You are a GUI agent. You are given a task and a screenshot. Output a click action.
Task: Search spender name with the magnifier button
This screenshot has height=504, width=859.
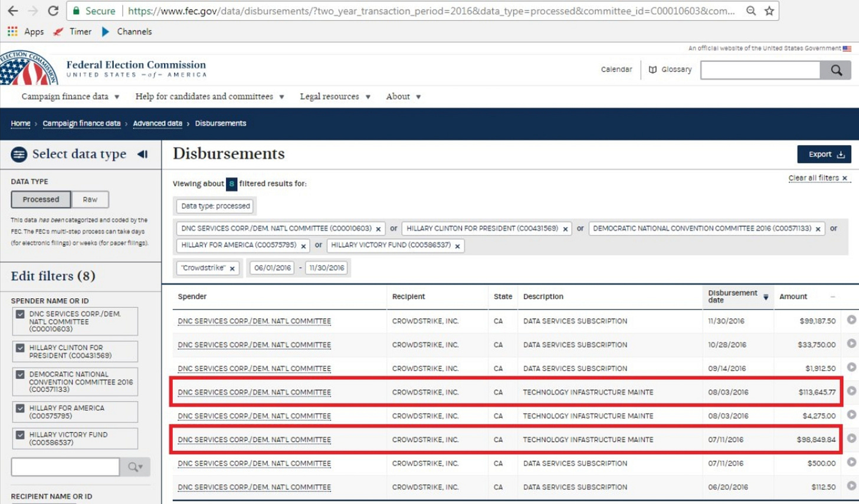pos(135,467)
